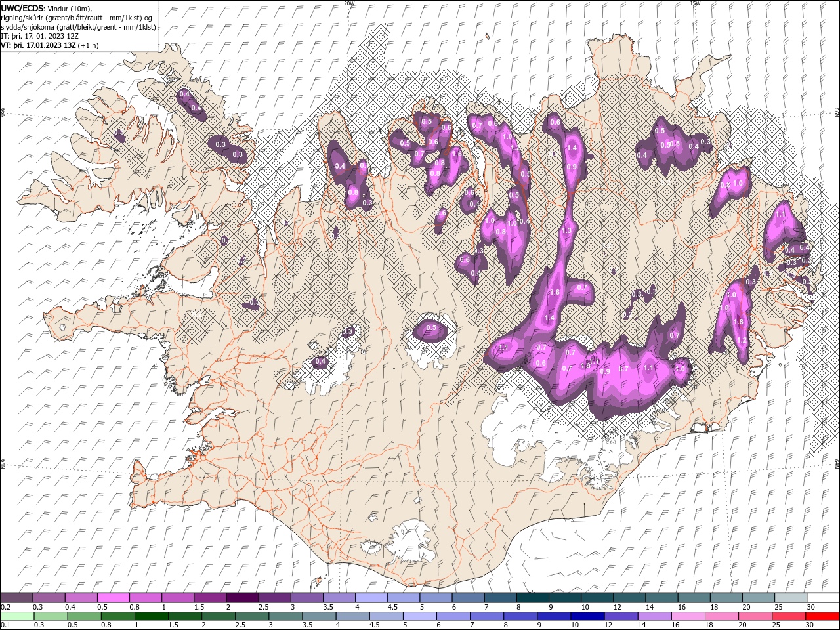840x630 pixels.
Task: Pick the magenta-purple 1.5 snow legend swatch
Action: click(210, 598)
